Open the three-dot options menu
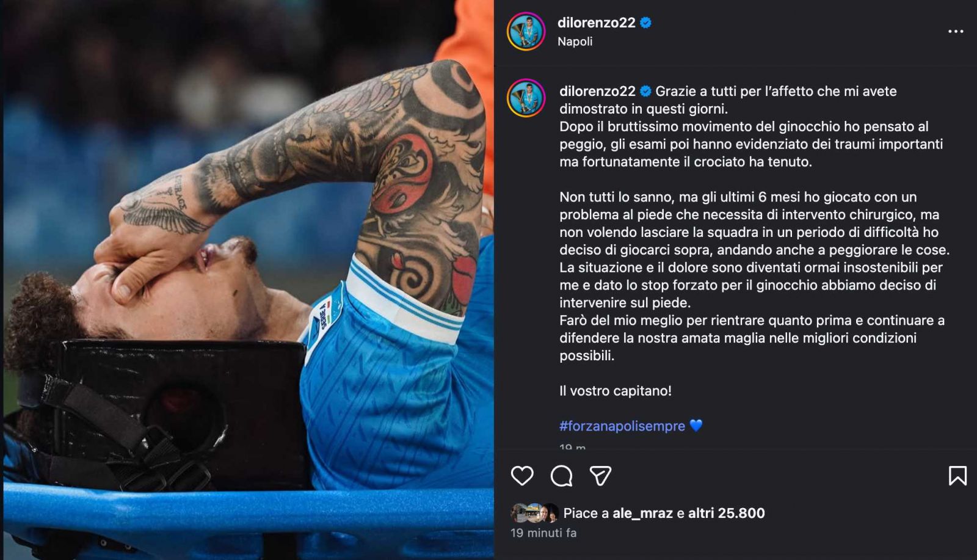The width and height of the screenshot is (977, 560). pyautogui.click(x=956, y=31)
